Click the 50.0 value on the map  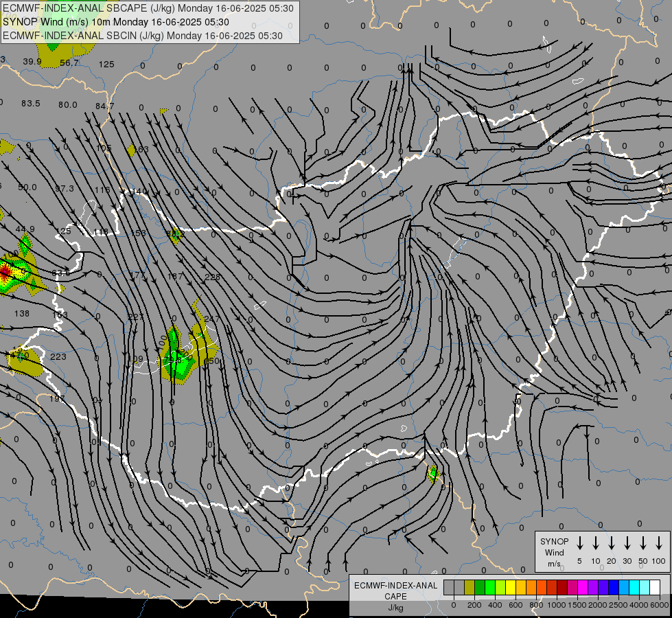tap(27, 187)
